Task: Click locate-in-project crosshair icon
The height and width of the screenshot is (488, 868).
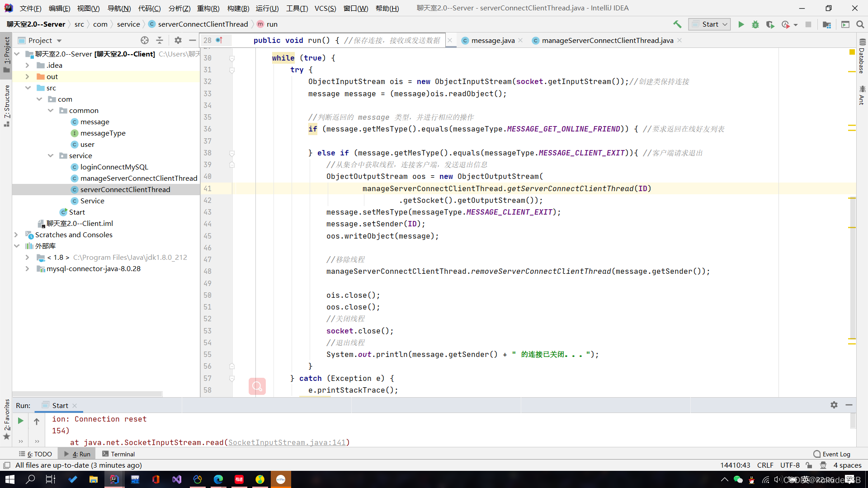Action: pyautogui.click(x=145, y=40)
